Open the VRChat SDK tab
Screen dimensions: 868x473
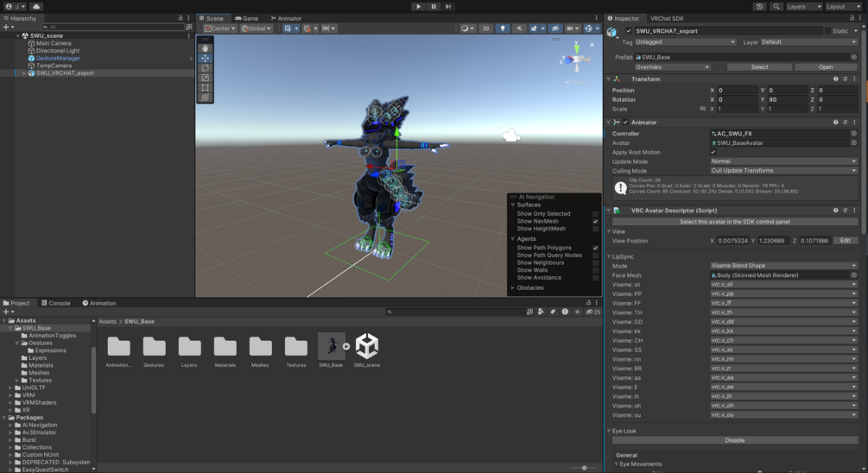[x=667, y=18]
